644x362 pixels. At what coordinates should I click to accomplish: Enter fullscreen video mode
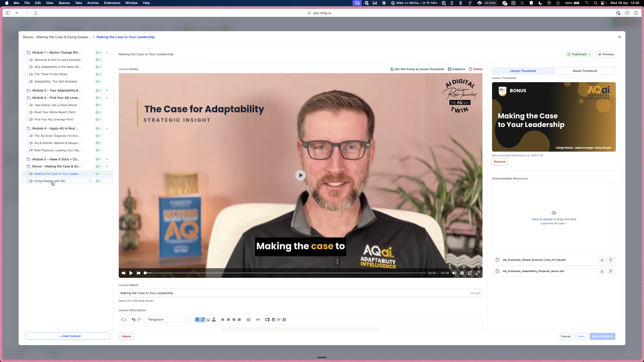tap(478, 273)
